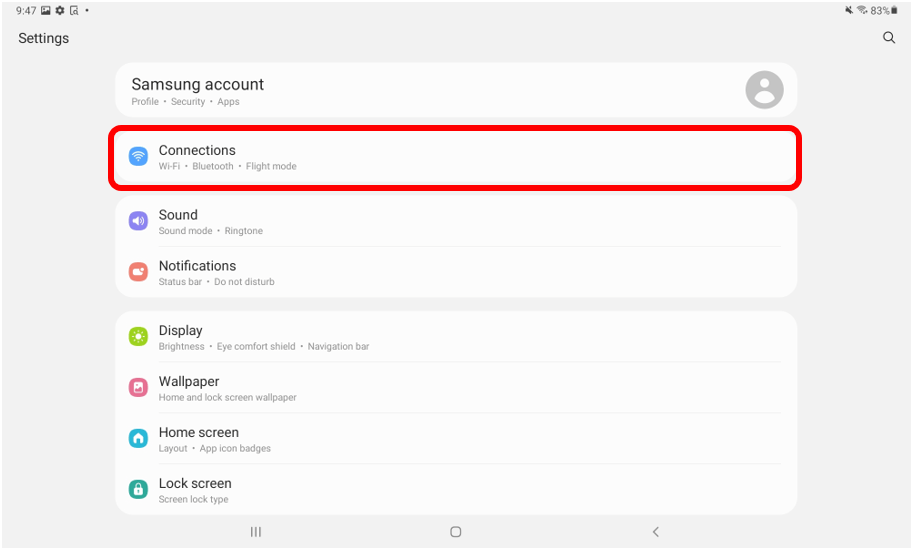
Task: Tap the Wallpaper picture icon
Action: [x=138, y=387]
